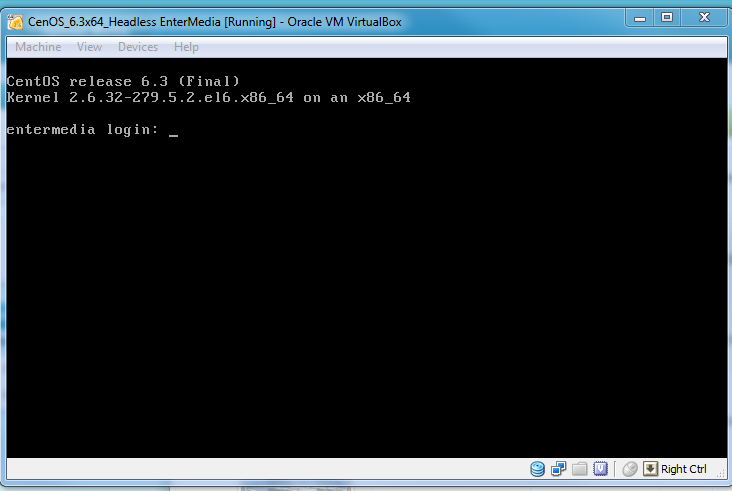Image resolution: width=732 pixels, height=491 pixels.
Task: Click the shared folders status icon
Action: click(x=579, y=469)
